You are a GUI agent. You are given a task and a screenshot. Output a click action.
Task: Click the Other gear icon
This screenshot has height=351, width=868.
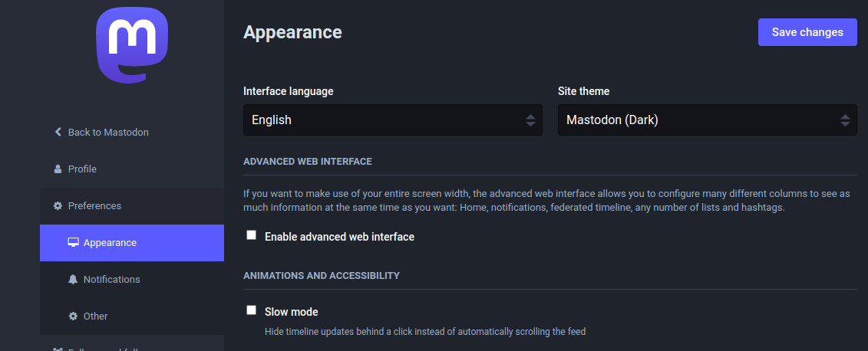(73, 317)
